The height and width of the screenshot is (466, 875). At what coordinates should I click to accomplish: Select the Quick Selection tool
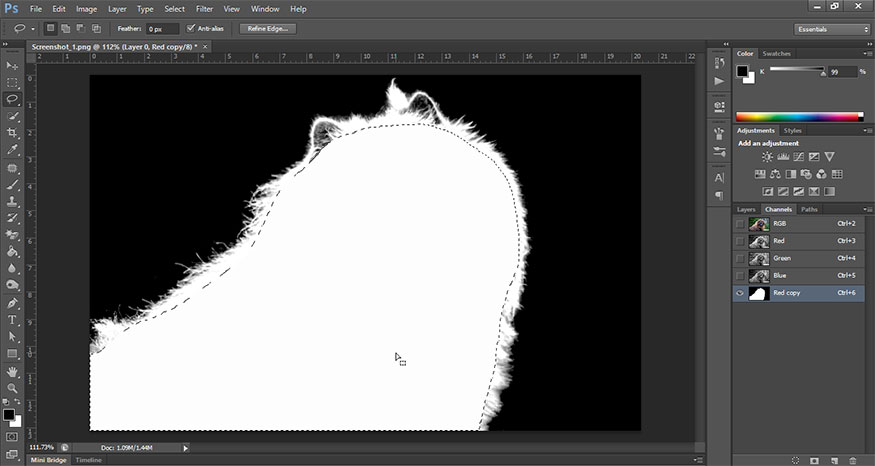12,116
